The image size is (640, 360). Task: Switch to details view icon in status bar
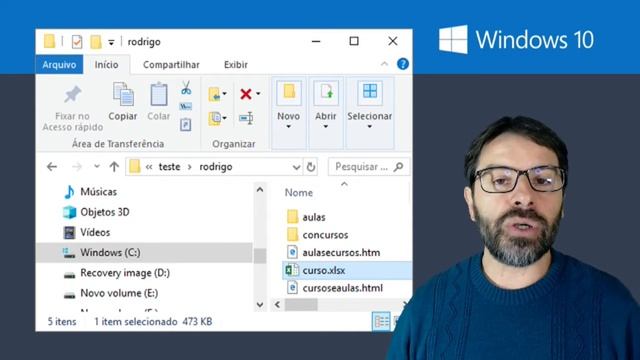coord(381,322)
